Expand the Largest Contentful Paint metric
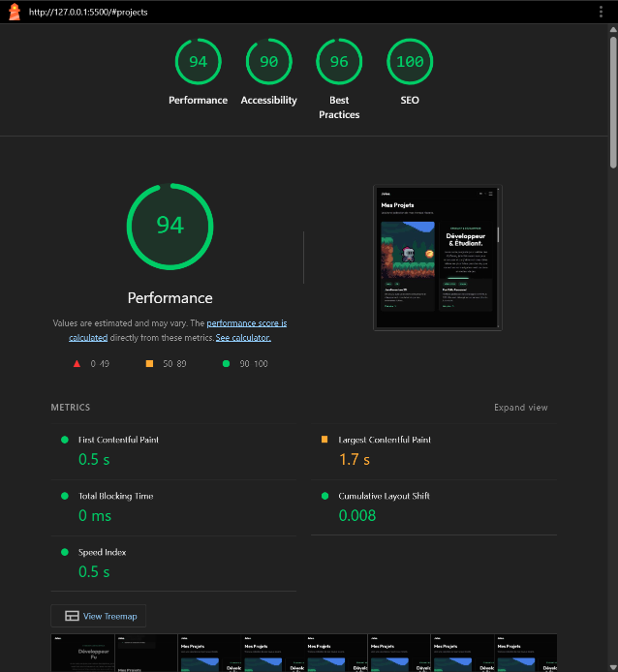The width and height of the screenshot is (618, 672). pyautogui.click(x=384, y=441)
